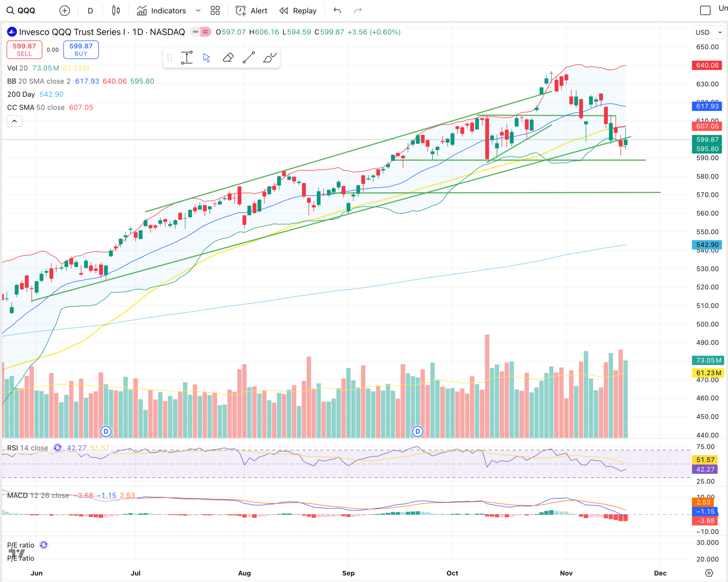This screenshot has height=582, width=728.
Task: Click the 640.06 red price label
Action: point(707,65)
